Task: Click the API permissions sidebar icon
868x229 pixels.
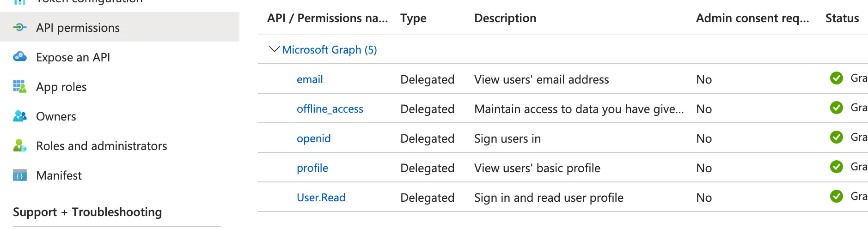Action: point(20,27)
